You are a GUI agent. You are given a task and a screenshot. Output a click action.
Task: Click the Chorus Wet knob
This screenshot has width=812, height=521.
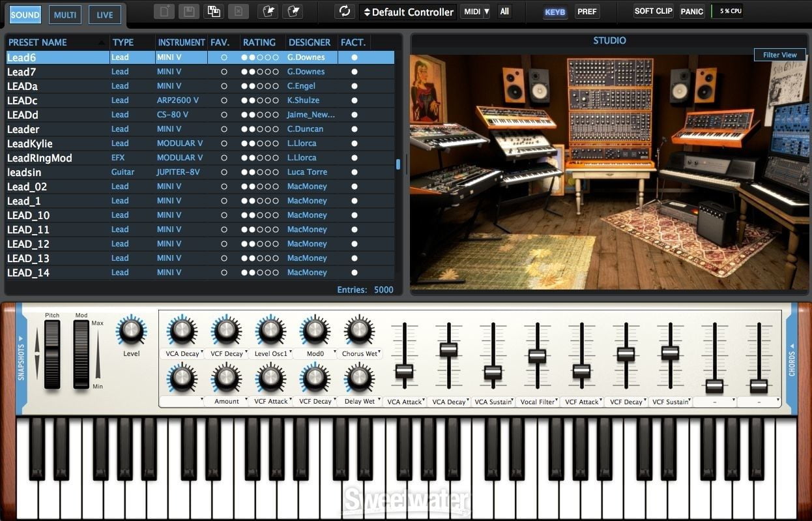(360, 331)
